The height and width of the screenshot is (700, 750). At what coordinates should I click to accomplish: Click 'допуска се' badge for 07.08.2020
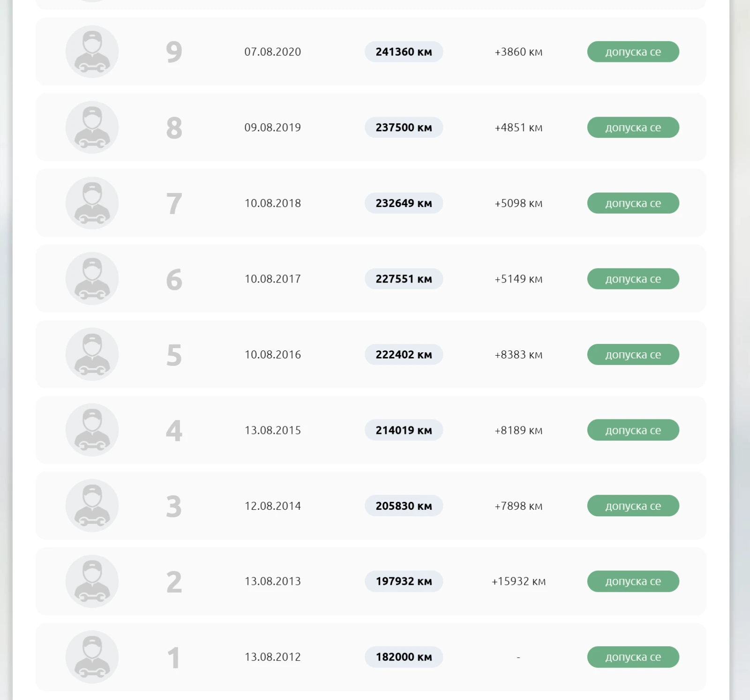click(x=633, y=52)
